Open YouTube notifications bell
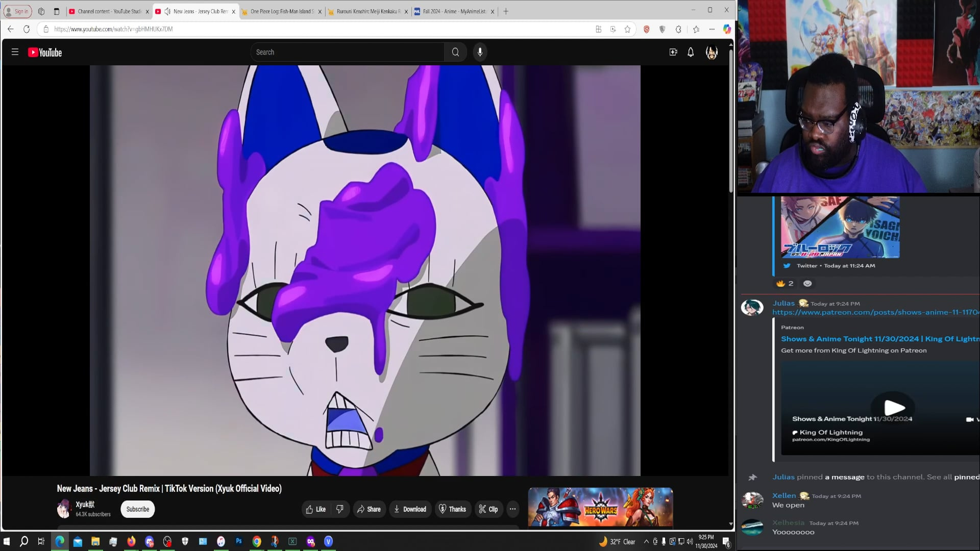Image resolution: width=980 pixels, height=551 pixels. [x=691, y=52]
